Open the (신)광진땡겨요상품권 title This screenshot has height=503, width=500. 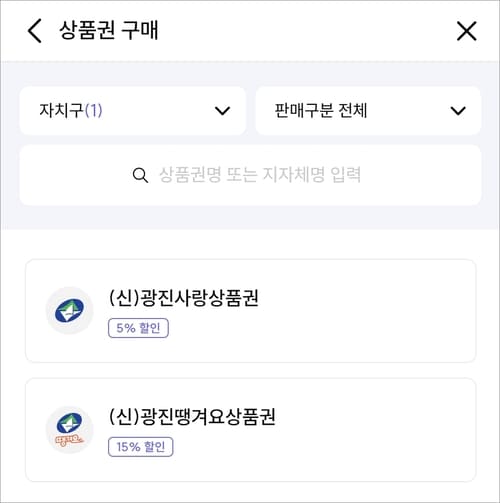[x=192, y=416]
